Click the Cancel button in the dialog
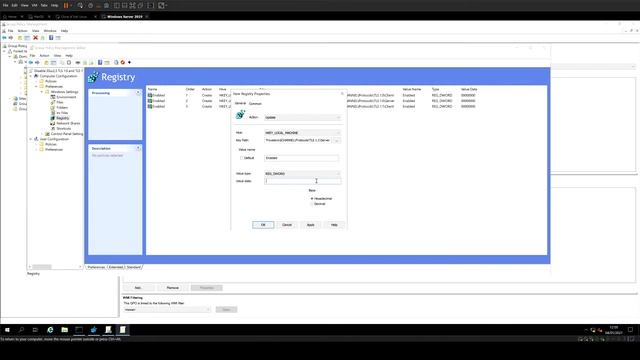Screen dimensions: 640x360 click(x=287, y=225)
